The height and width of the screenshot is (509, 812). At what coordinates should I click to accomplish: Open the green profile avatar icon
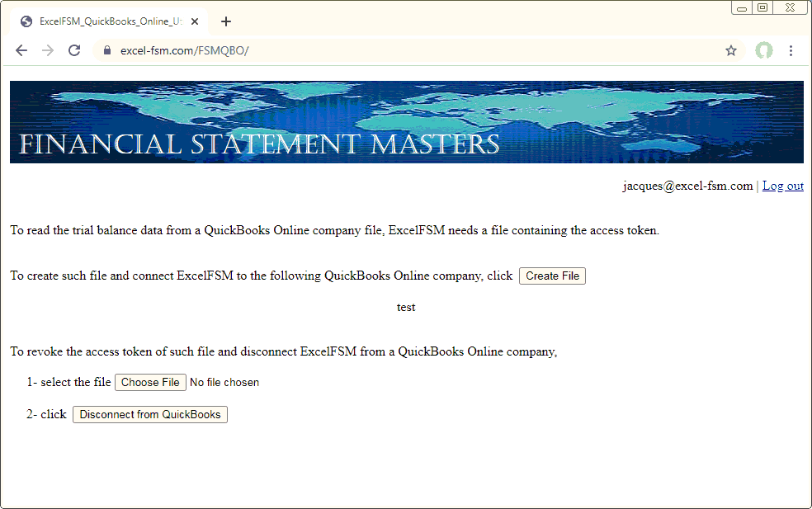click(x=764, y=50)
